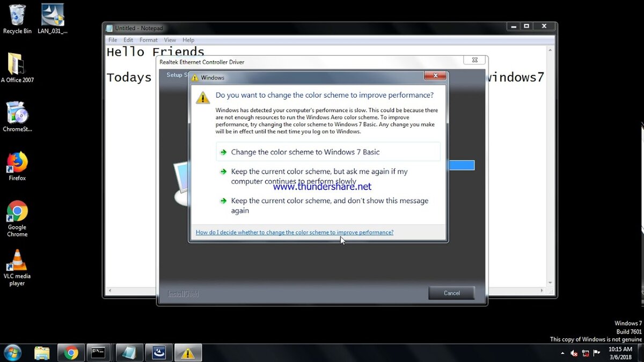
Task: Keep current scheme but ask me again
Action: [x=328, y=176]
